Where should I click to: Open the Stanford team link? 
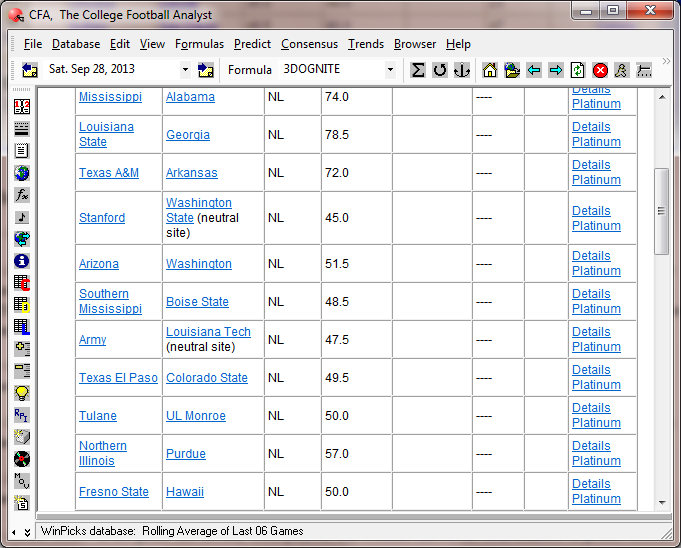click(102, 218)
